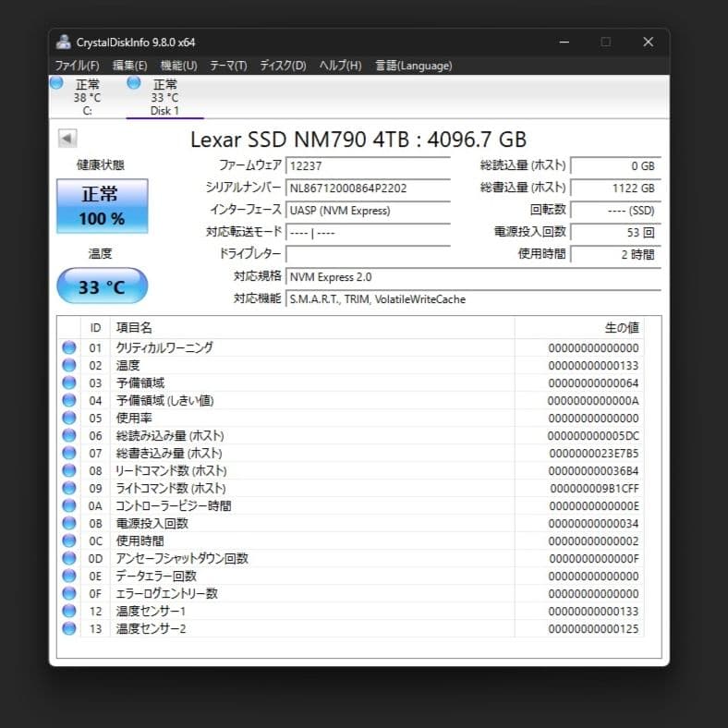
Task: Select the 総読み込み量 (ホスト) attribute row
Action: (x=350, y=435)
